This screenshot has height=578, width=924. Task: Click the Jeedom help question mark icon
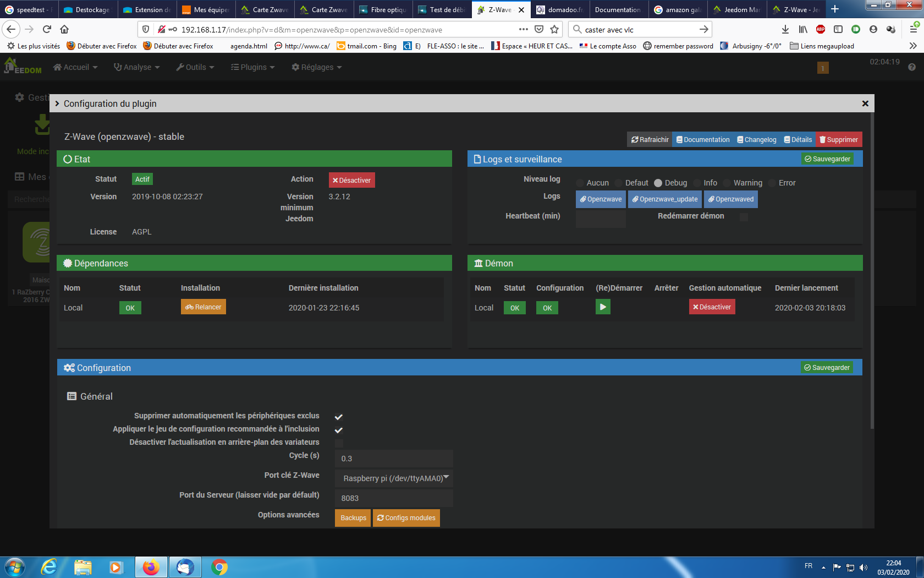(x=912, y=67)
